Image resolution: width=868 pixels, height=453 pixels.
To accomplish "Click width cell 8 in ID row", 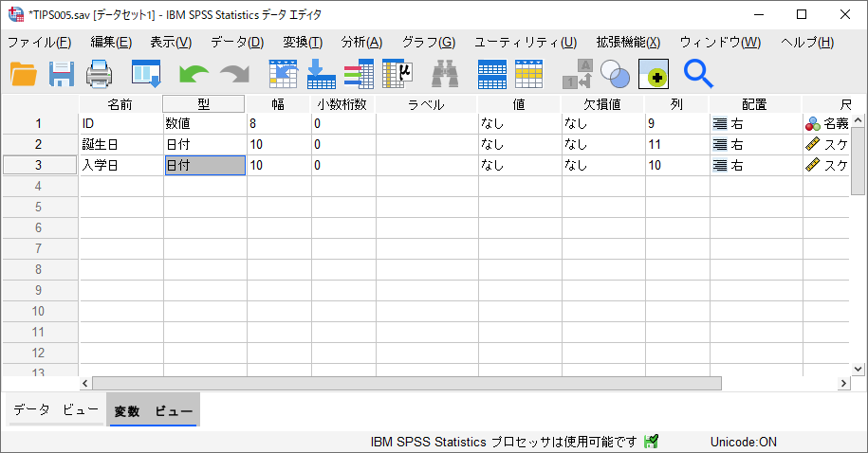I will [279, 124].
